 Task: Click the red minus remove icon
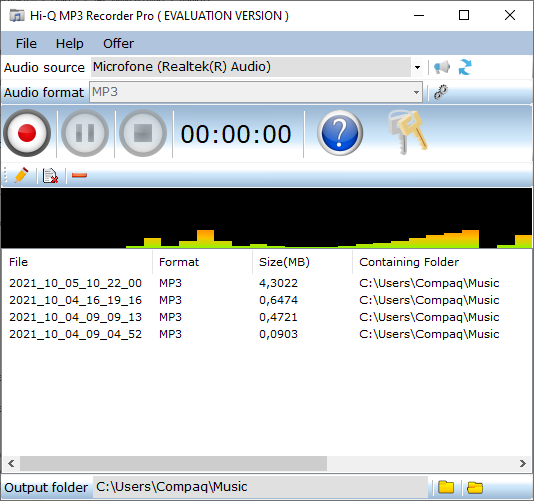pyautogui.click(x=79, y=175)
